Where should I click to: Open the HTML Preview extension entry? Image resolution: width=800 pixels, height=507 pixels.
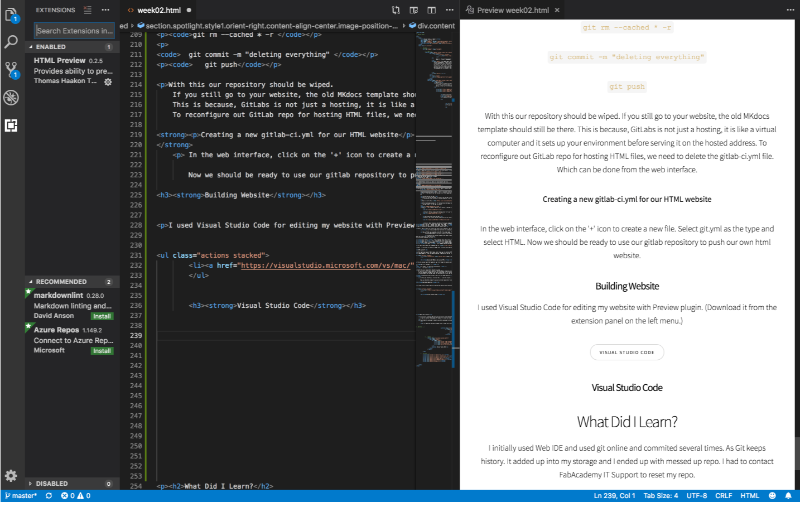[x=72, y=71]
